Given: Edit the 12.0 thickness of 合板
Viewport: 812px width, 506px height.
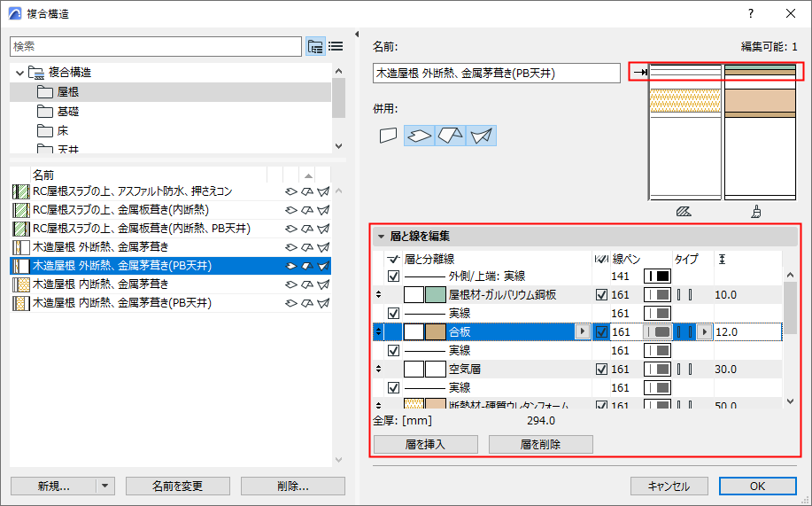Looking at the screenshot, I should (x=747, y=331).
